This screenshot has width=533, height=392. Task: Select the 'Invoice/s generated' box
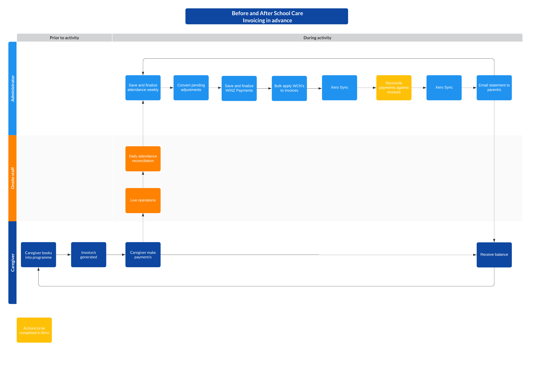click(89, 255)
